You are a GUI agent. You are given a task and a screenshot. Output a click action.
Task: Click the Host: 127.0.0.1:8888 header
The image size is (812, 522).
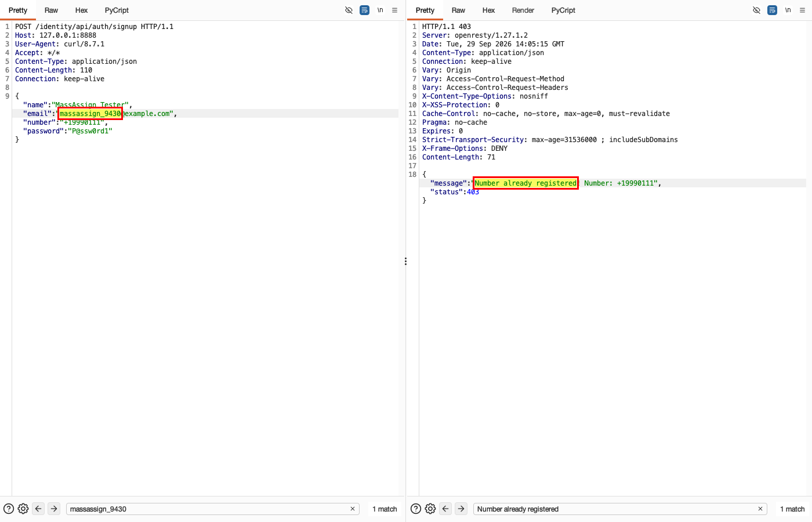(56, 35)
